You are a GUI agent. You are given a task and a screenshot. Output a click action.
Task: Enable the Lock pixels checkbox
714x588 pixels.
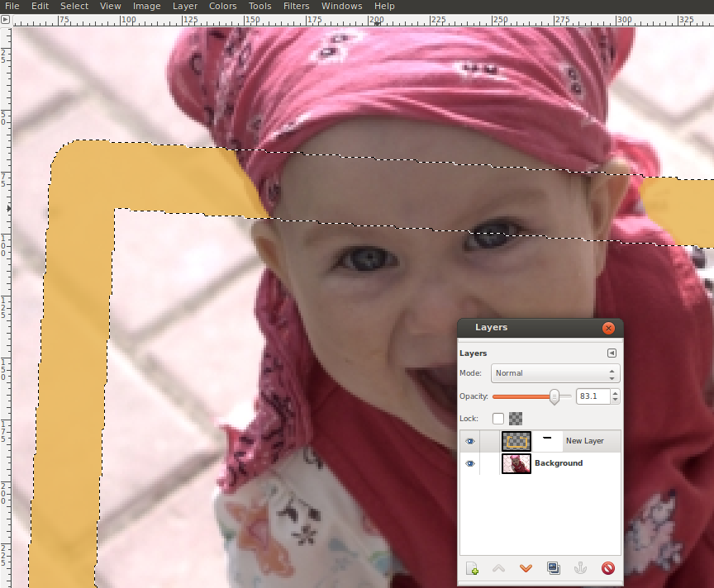[x=498, y=419]
